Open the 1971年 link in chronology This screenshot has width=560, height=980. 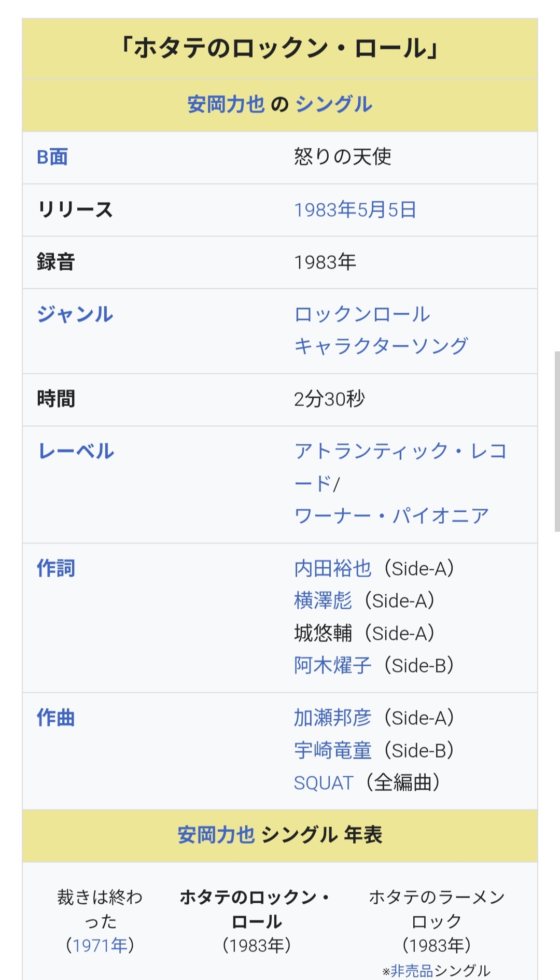pos(100,945)
